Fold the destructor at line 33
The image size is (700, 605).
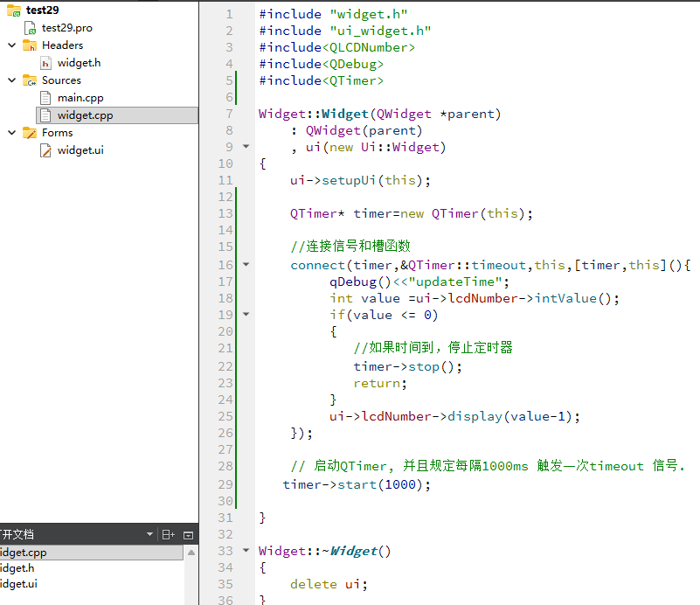click(246, 550)
